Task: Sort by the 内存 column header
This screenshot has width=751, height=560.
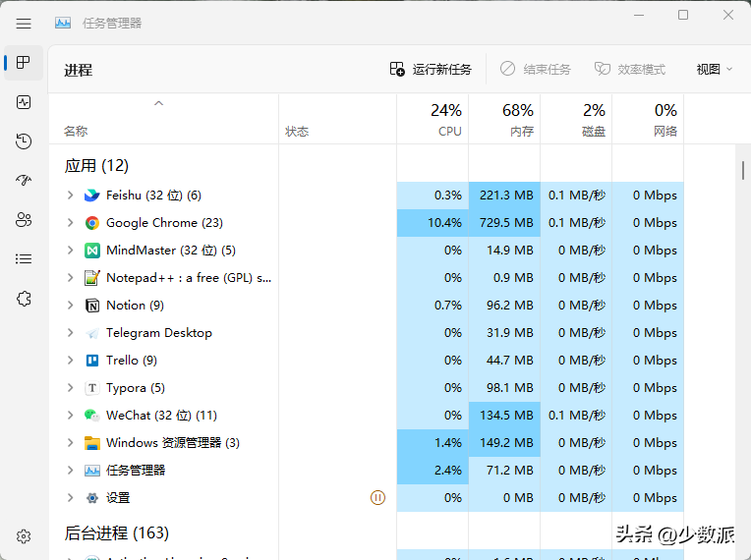Action: point(504,119)
